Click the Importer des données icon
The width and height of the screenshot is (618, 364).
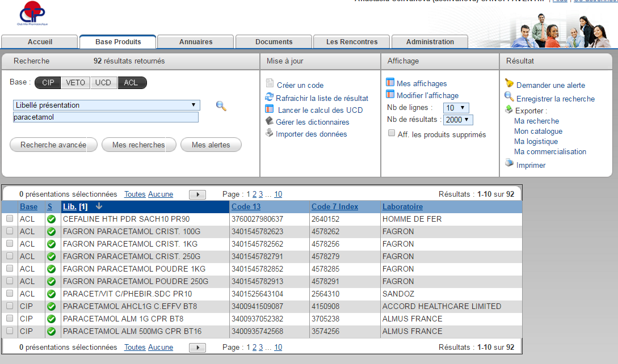[x=269, y=133]
